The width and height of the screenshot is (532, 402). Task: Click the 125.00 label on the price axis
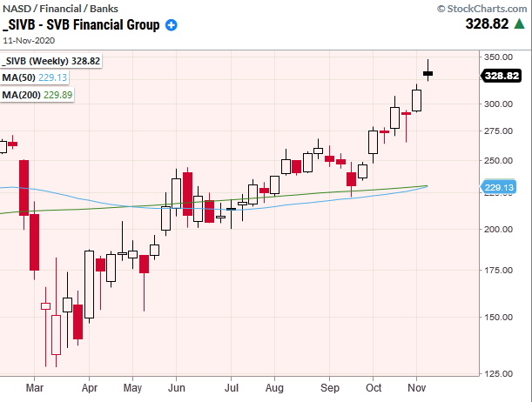coord(500,374)
